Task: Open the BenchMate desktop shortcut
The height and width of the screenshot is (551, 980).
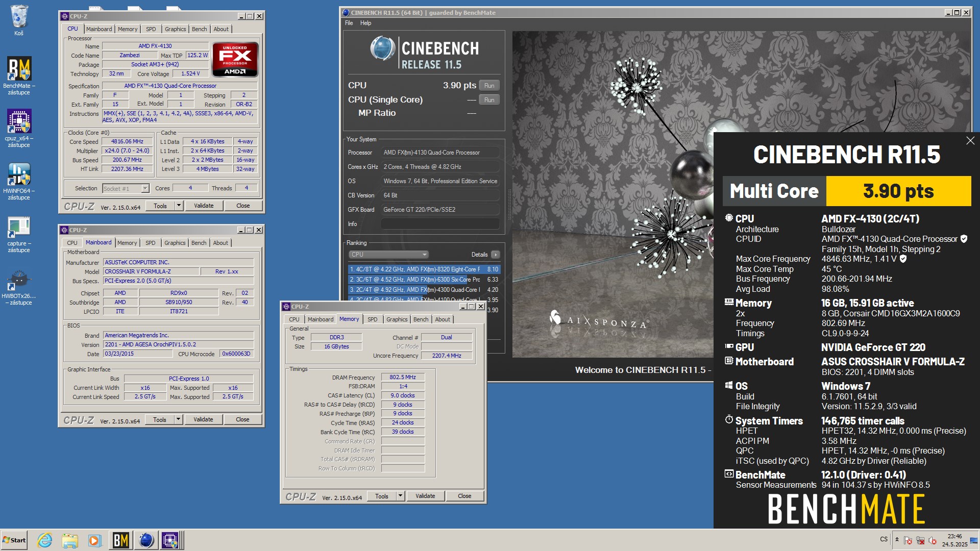Action: coord(19,75)
